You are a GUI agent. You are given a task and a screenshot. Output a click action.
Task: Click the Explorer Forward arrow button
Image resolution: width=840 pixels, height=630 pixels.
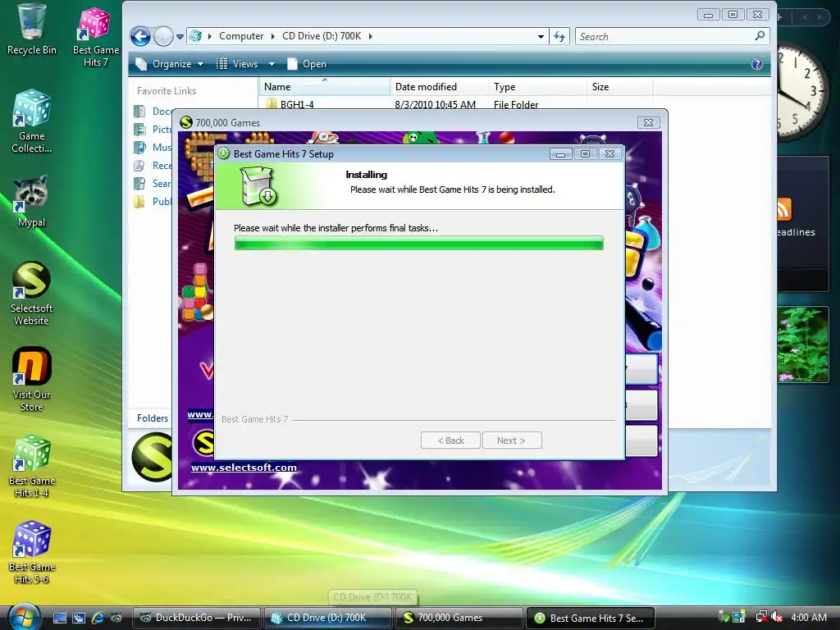(163, 36)
